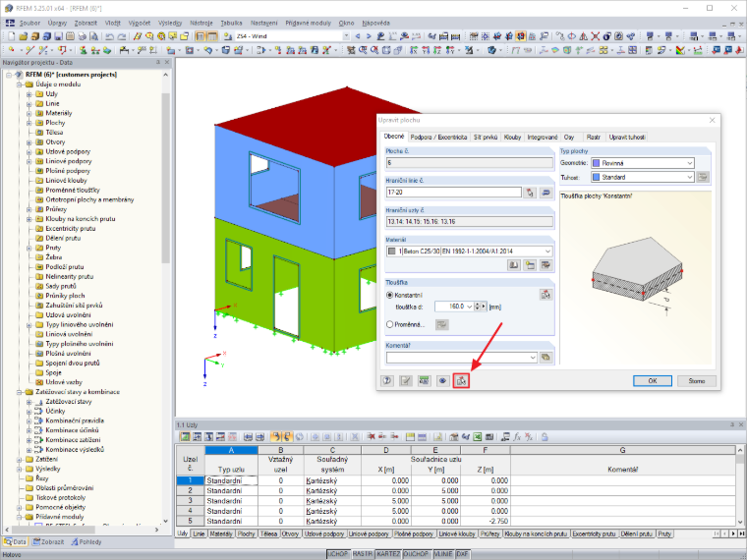Select the Proměnná thickness radio button
The height and width of the screenshot is (560, 747).
pos(389,324)
